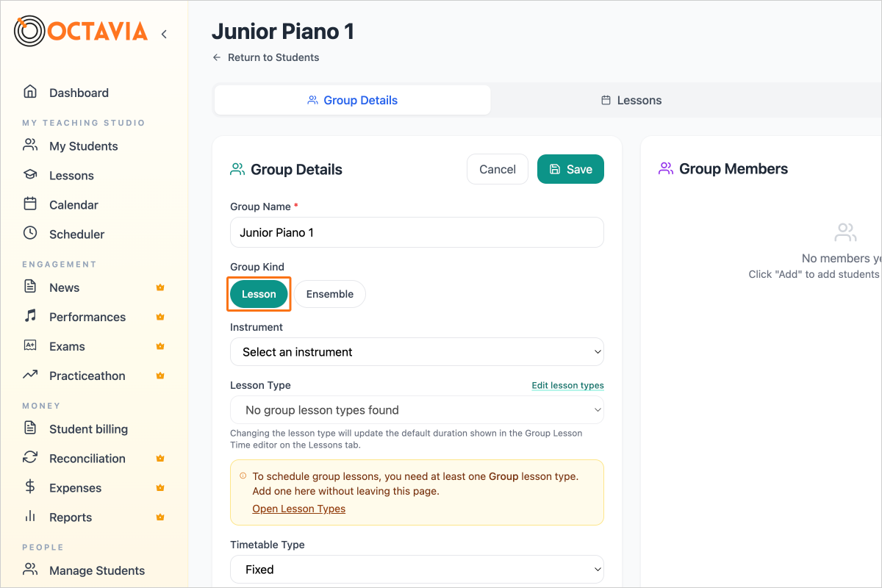Open Scheduler via the clock icon
This screenshot has height=588, width=882.
click(x=30, y=234)
